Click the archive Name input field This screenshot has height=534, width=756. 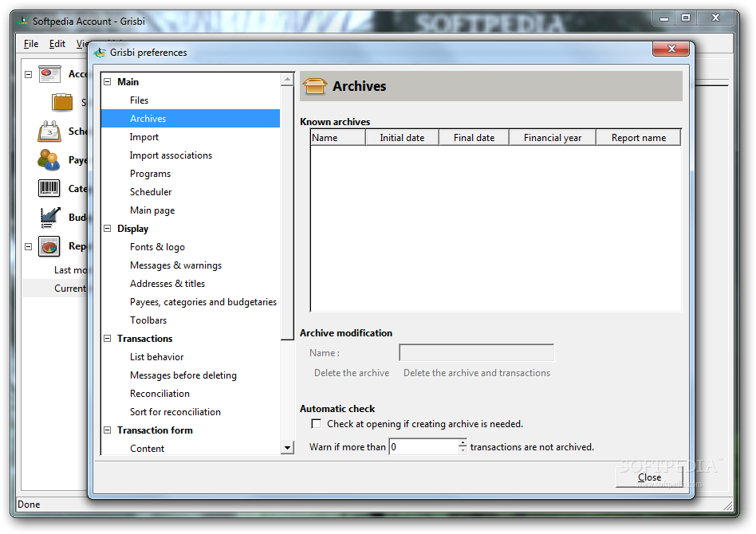[476, 353]
